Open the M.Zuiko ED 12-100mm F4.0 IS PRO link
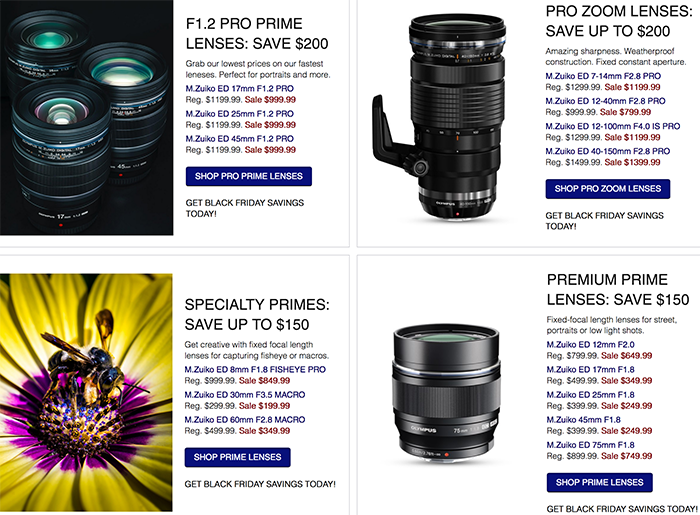The image size is (700, 515). pos(613,126)
